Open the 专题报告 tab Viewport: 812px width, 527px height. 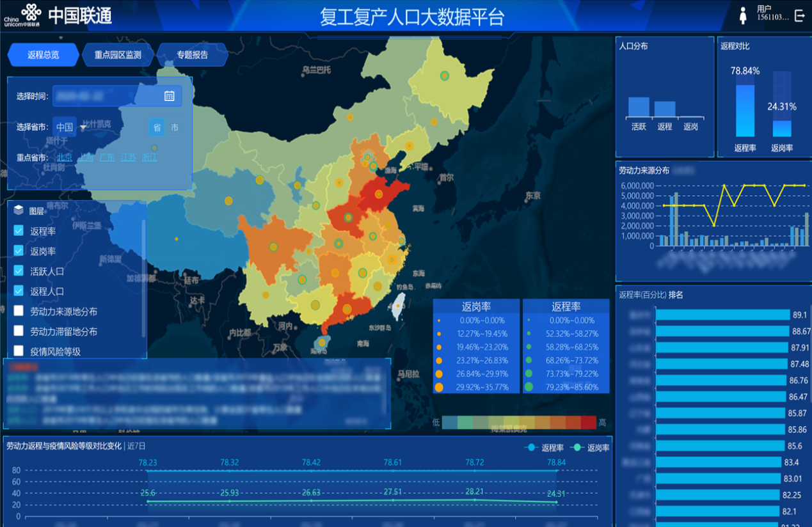193,55
